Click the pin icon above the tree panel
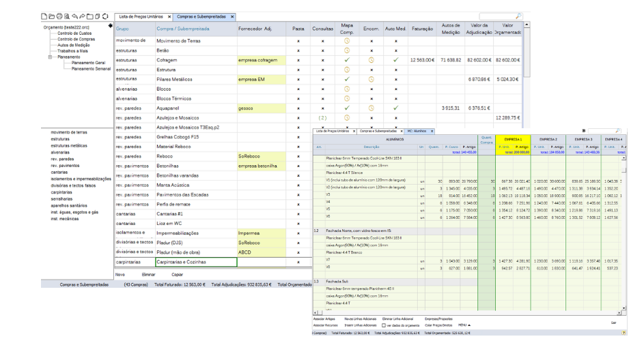 [x=110, y=26]
